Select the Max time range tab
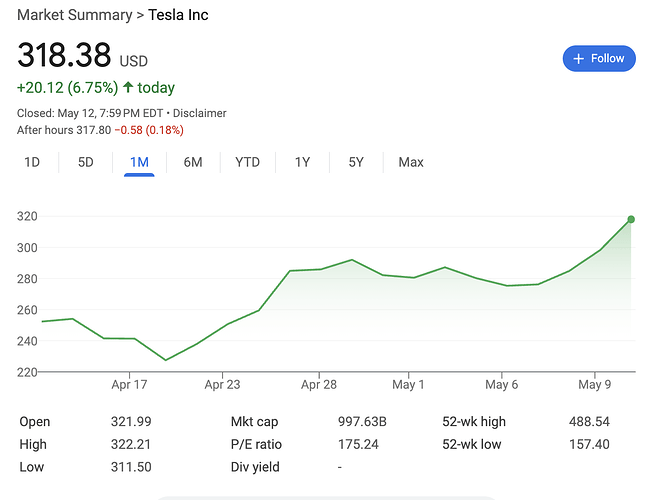The image size is (655, 500). [410, 162]
